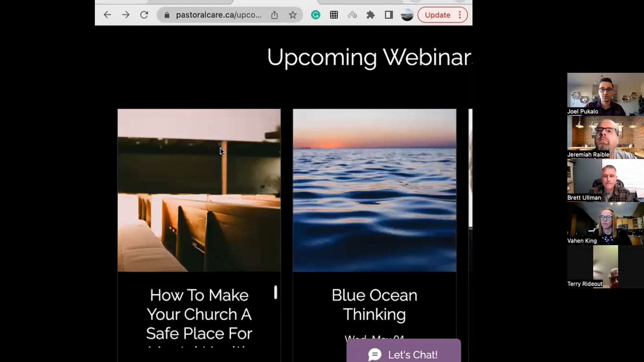
Task: Click the share page icon
Action: point(274,15)
